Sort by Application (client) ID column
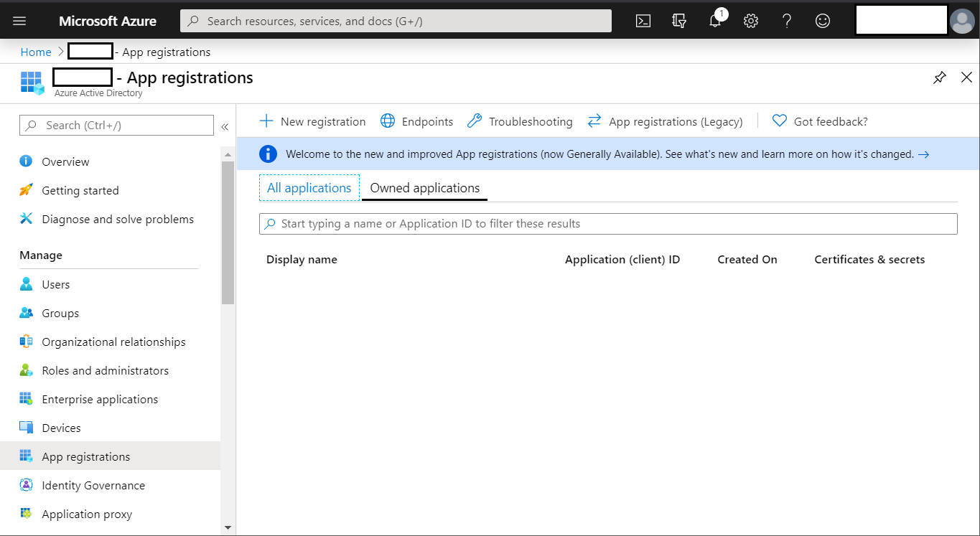The image size is (980, 536). tap(622, 260)
